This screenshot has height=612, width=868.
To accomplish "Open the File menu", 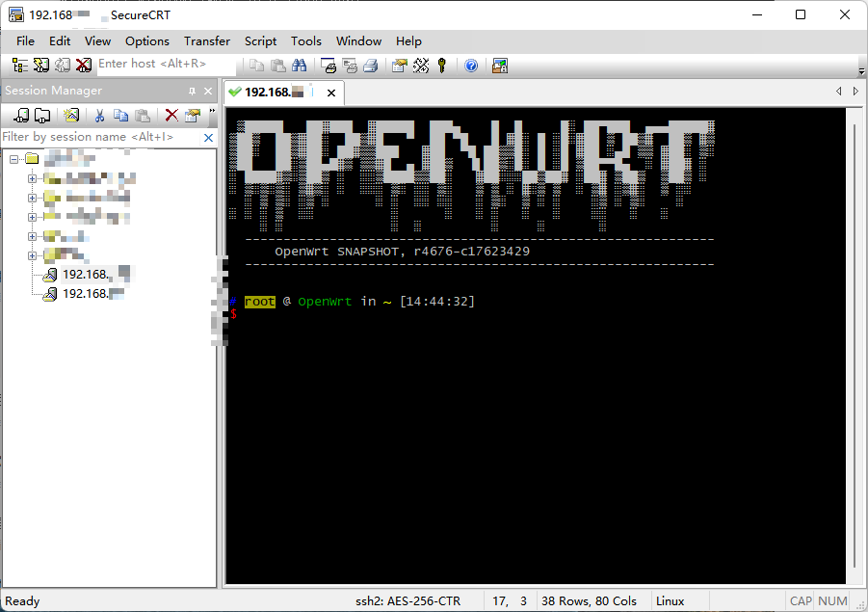I will (25, 41).
